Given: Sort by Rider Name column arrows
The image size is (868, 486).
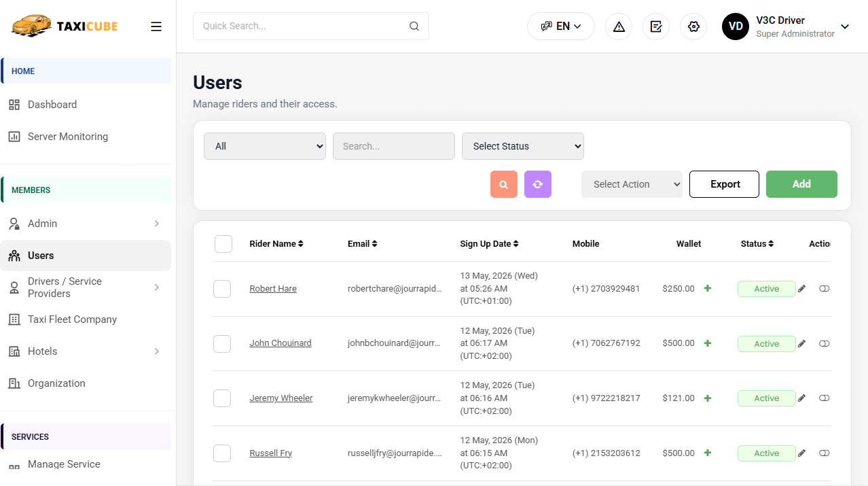Looking at the screenshot, I should pyautogui.click(x=301, y=244).
